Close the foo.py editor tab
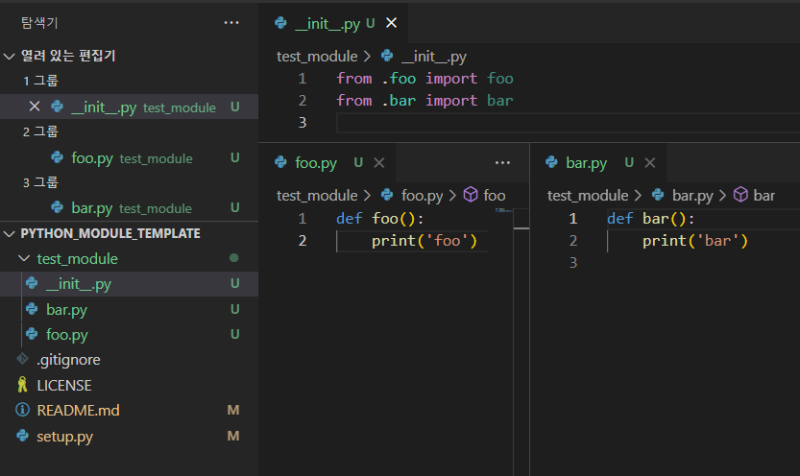 pyautogui.click(x=379, y=163)
